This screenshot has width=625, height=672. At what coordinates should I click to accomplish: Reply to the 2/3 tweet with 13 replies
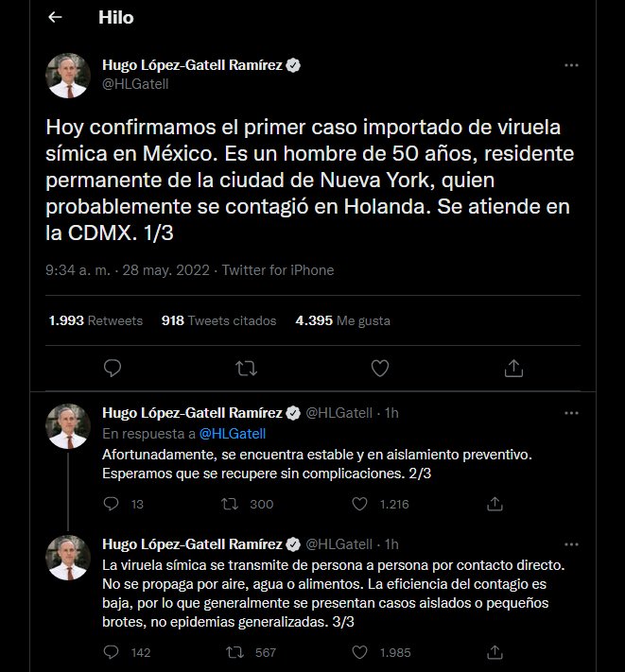point(112,505)
